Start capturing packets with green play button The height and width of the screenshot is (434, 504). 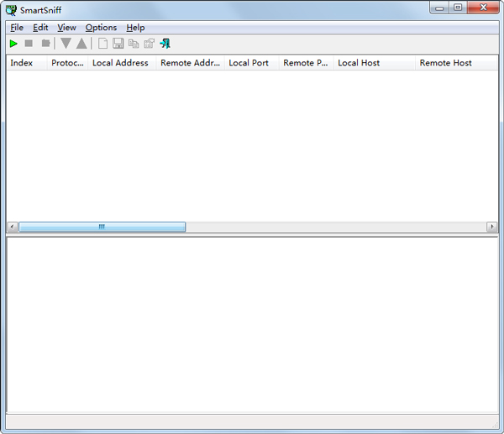pyautogui.click(x=13, y=44)
